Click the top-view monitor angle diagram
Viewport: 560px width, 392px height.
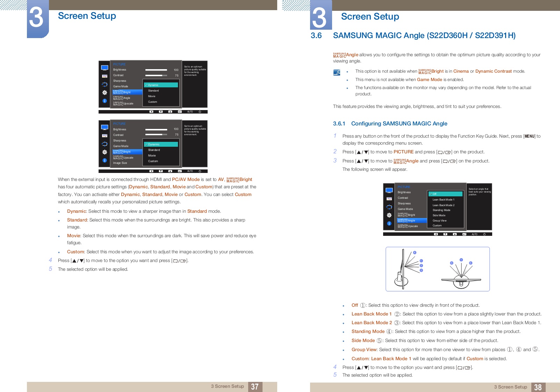[461, 274]
